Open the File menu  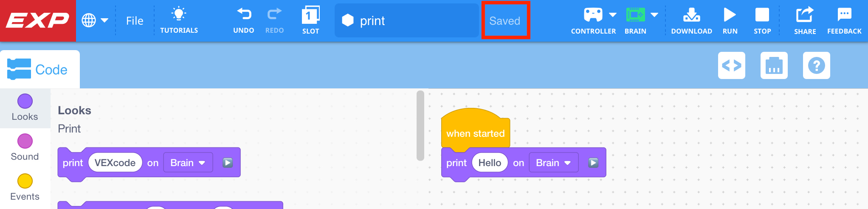pyautogui.click(x=135, y=21)
